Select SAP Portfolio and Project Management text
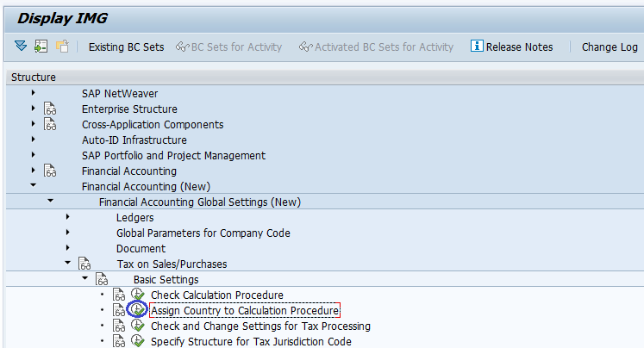Viewport: 644px width, 348px height. point(173,156)
